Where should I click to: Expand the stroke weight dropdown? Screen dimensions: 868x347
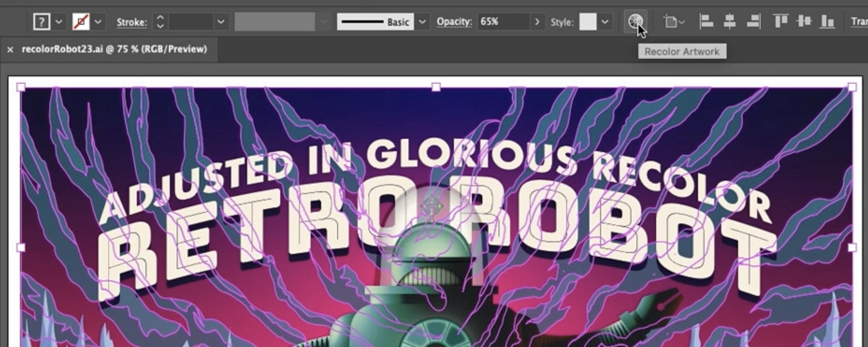221,22
